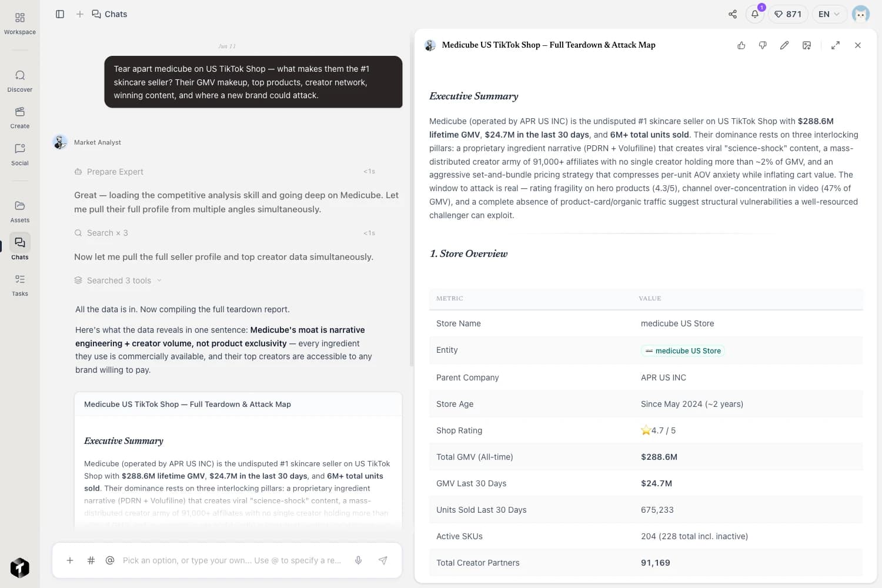Screen dimensions: 882x588
Task: Click the @ mention icon in input bar
Action: tap(110, 560)
